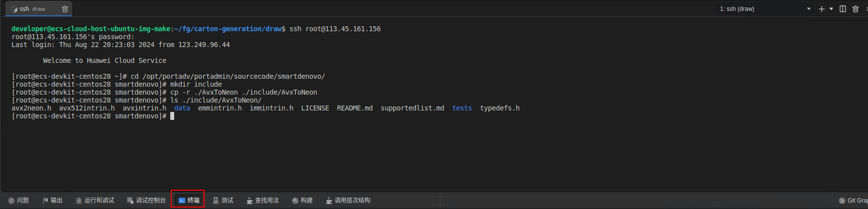
Task: Click the new terminal plus icon
Action: point(821,9)
